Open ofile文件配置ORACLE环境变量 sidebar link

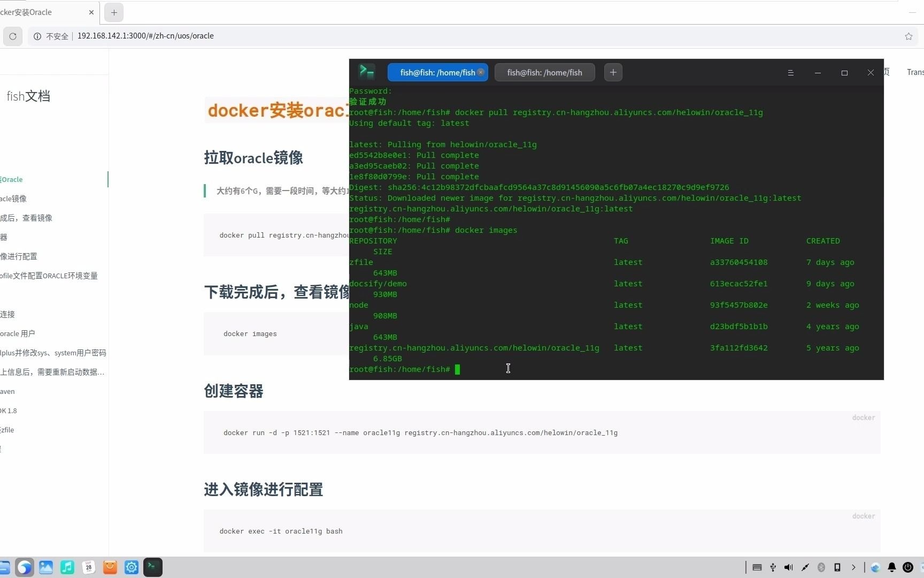pos(49,276)
